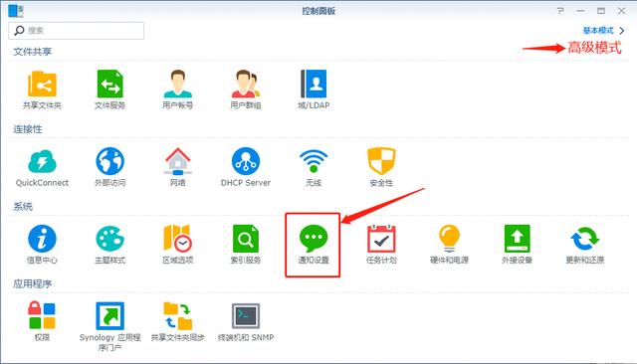The width and height of the screenshot is (637, 364).
Task: Open 主题样式 theme settings
Action: 110,239
